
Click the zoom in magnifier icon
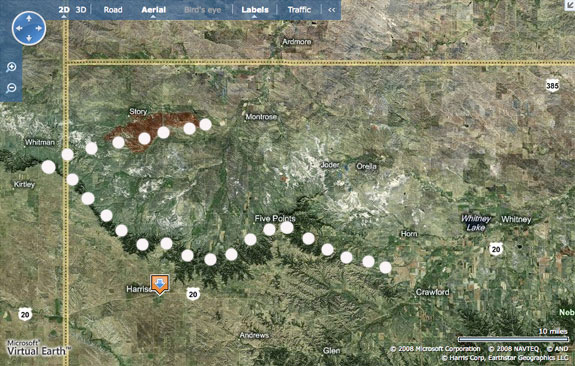click(x=11, y=67)
